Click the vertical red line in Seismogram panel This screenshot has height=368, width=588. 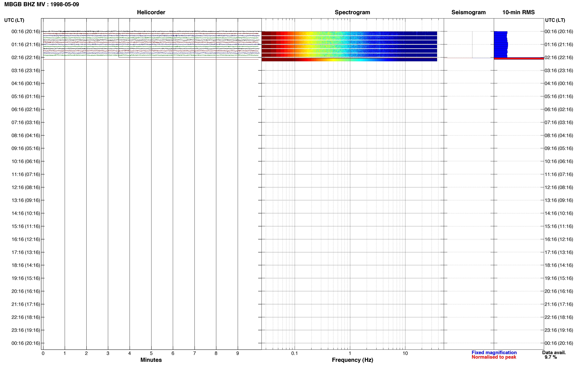coord(472,45)
